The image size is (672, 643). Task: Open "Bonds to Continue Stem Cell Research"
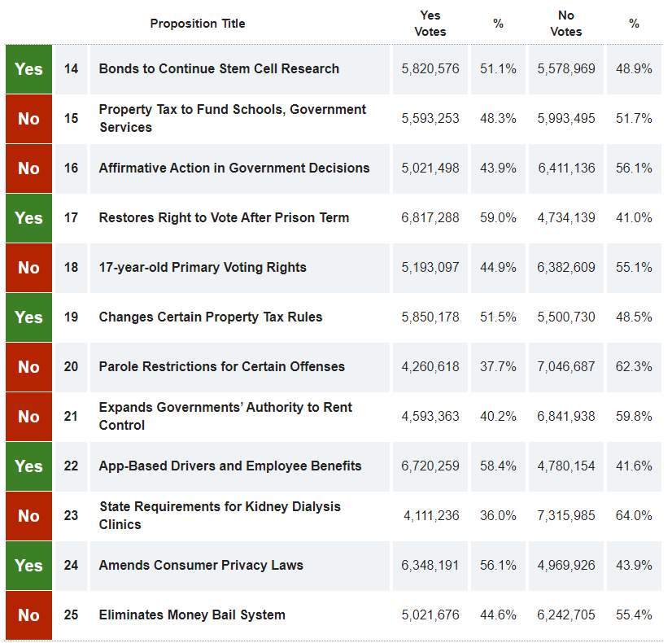point(219,69)
